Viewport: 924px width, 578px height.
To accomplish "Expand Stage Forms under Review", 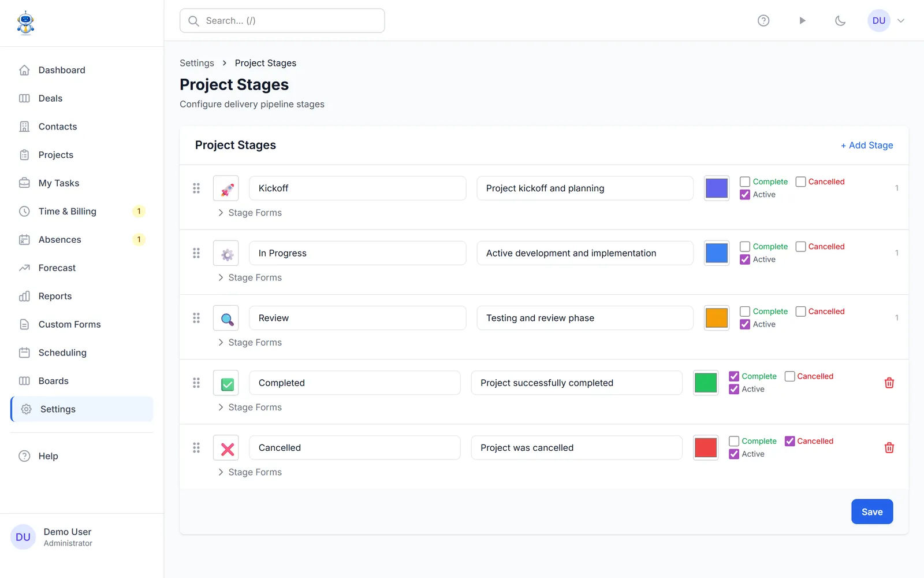I will point(249,342).
